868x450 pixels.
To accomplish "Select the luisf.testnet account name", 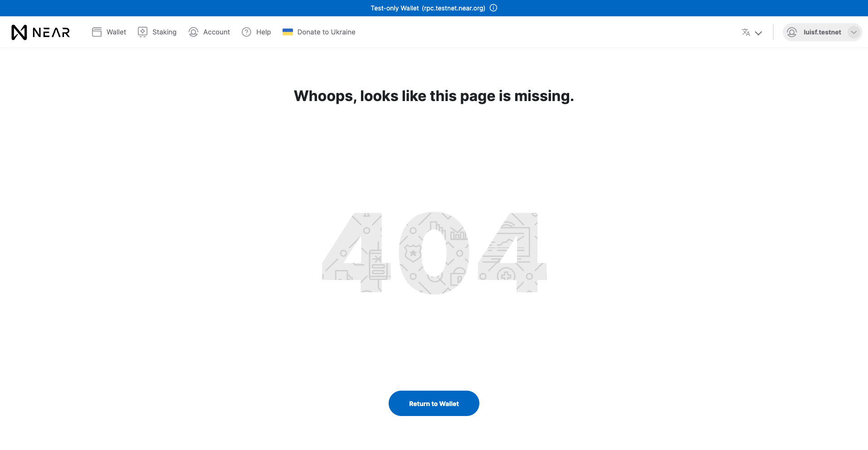I will pos(822,32).
